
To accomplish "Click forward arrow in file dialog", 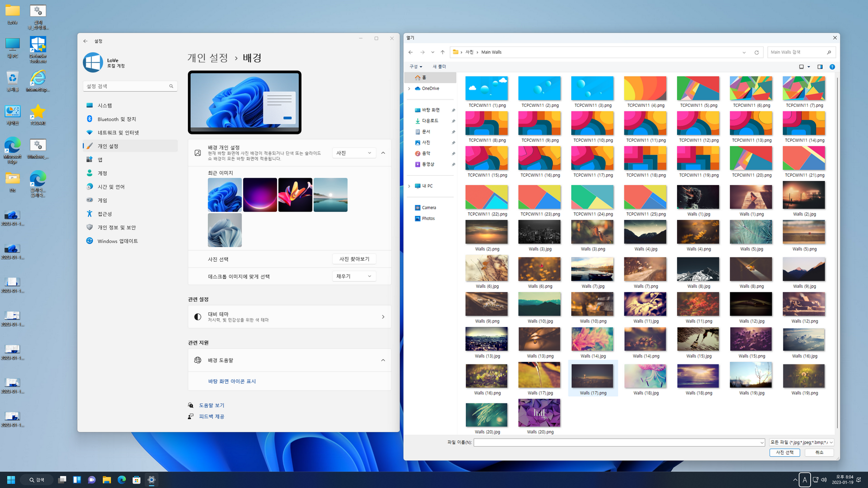I will (423, 52).
